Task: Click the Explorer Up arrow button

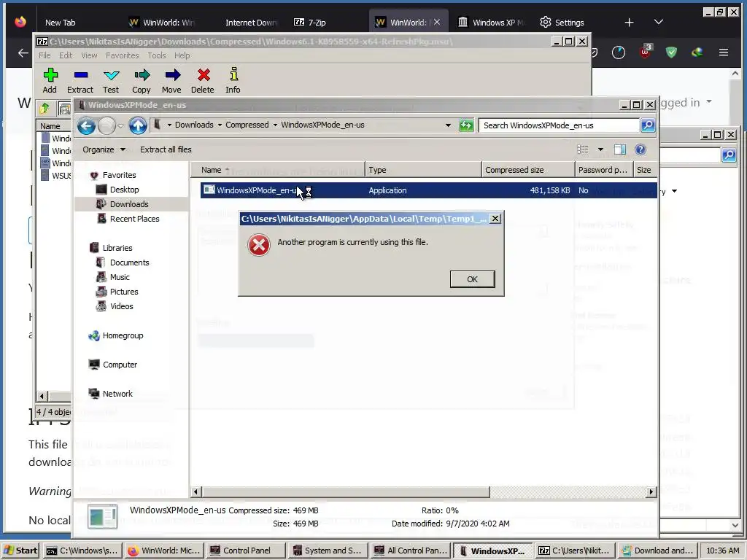Action: point(138,125)
